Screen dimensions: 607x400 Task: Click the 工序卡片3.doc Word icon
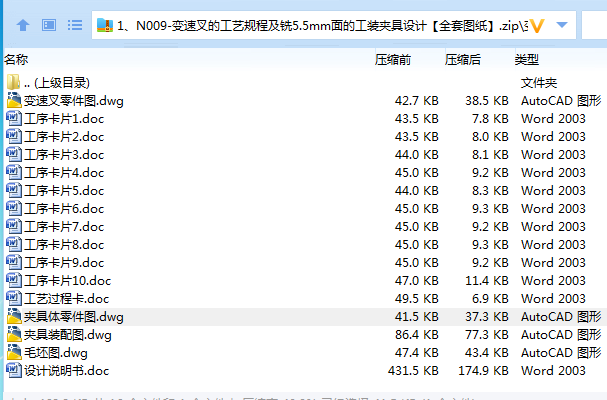click(x=14, y=155)
